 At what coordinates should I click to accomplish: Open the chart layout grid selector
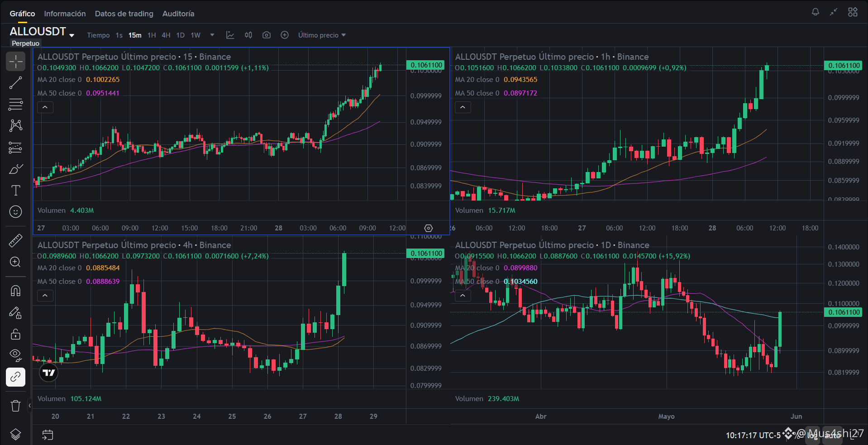[853, 12]
